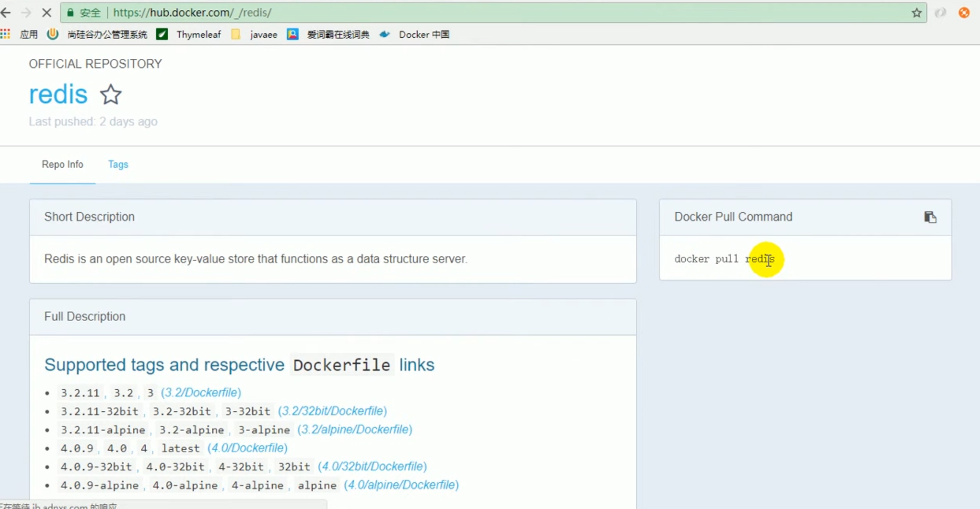This screenshot has height=509, width=980.
Task: Open the javaee bookmark folder
Action: click(263, 34)
